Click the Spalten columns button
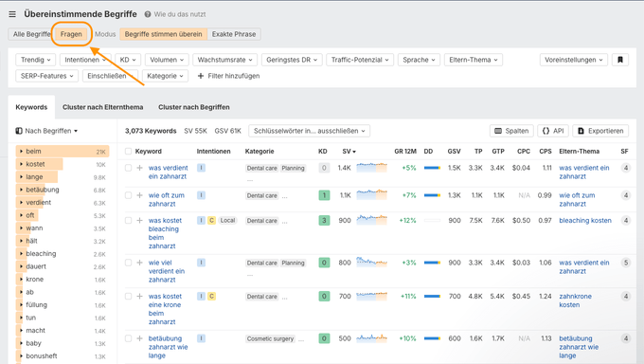The width and height of the screenshot is (644, 364). point(511,131)
